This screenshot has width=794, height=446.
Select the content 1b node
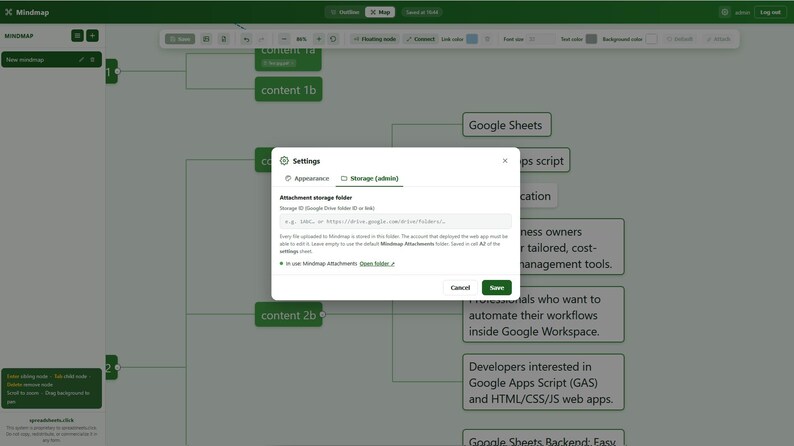(x=289, y=90)
